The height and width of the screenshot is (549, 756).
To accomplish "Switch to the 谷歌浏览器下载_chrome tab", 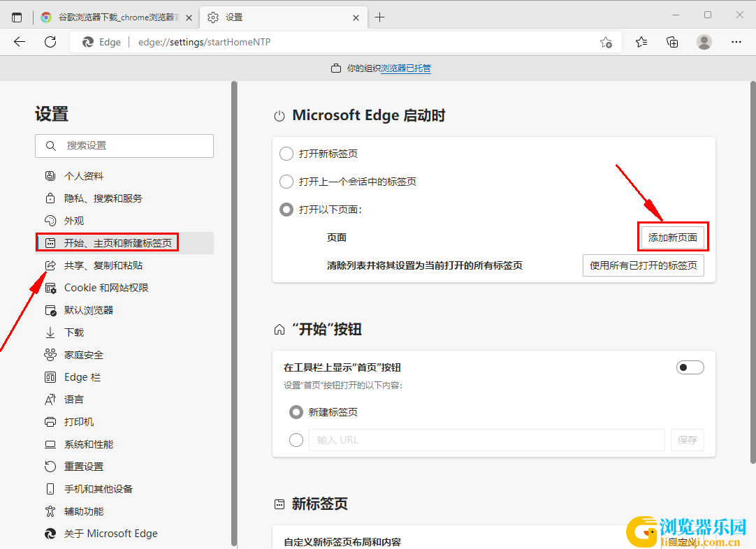I will (x=116, y=17).
